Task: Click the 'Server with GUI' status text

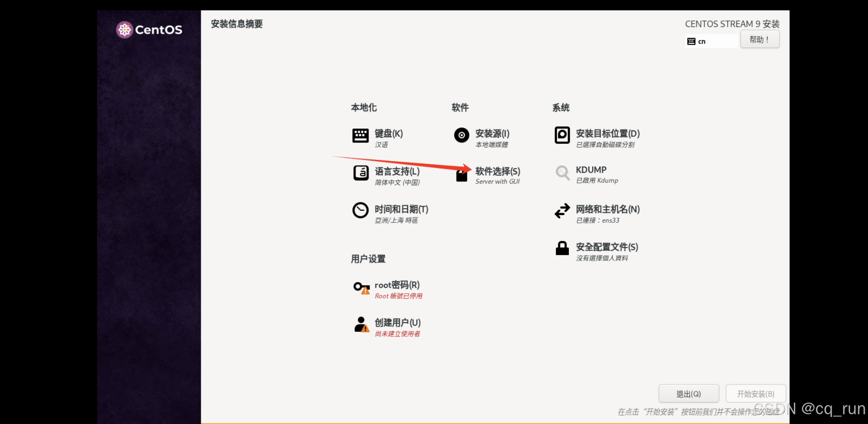Action: [497, 182]
